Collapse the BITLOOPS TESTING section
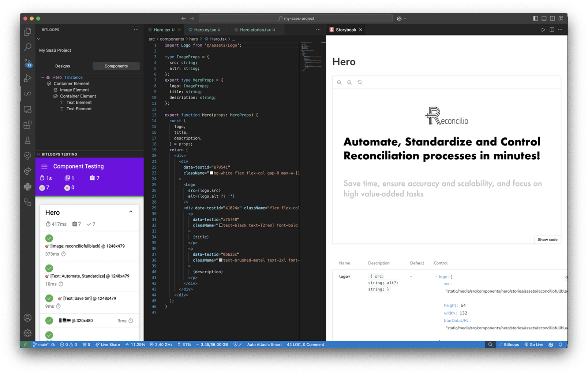This screenshot has height=374, width=588. 38,154
